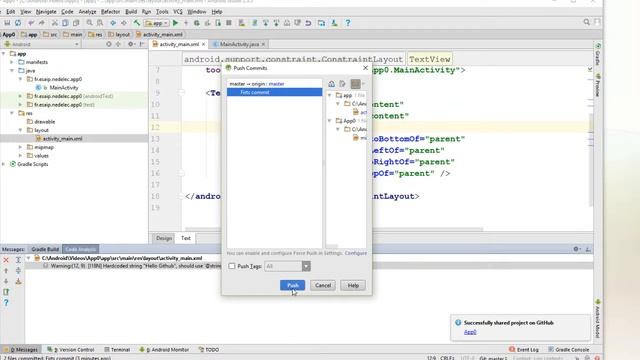
Task: Click the Messages panel export icon
Action: [x=18, y=281]
